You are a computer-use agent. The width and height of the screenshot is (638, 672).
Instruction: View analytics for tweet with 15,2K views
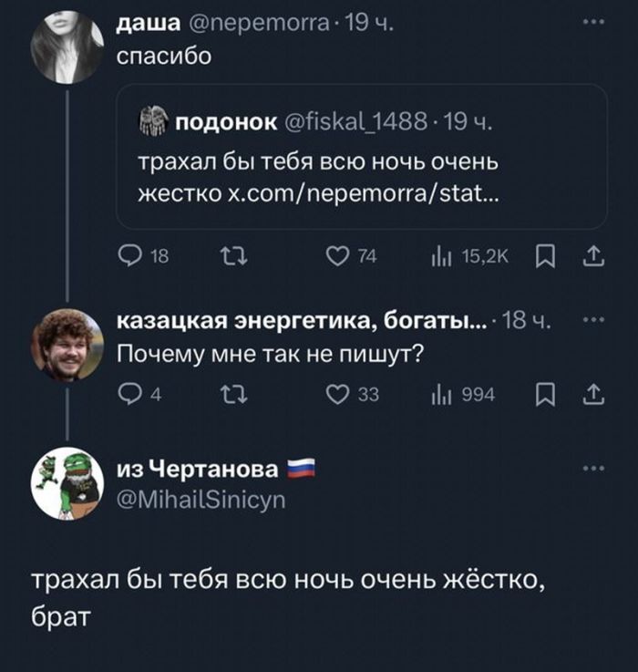pos(441,258)
